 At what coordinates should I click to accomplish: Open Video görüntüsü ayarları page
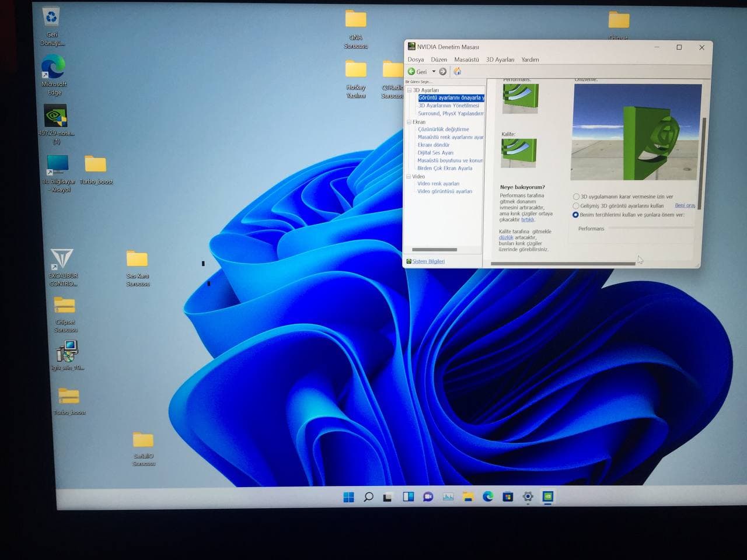pyautogui.click(x=445, y=191)
